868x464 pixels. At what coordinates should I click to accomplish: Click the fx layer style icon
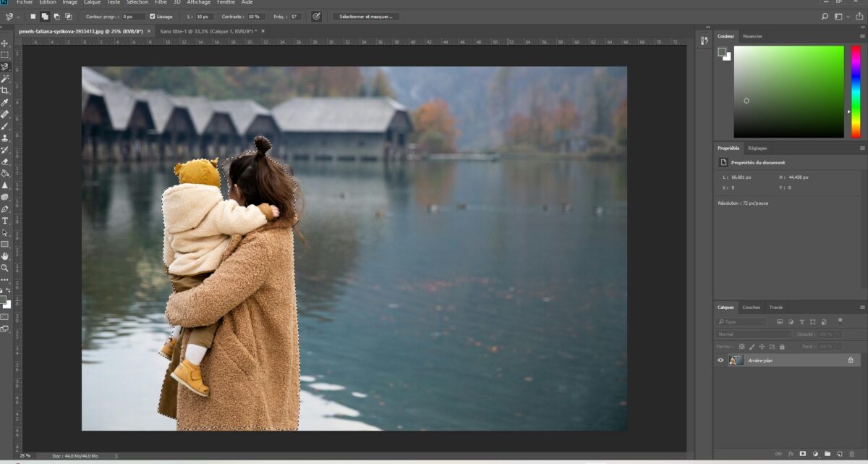point(791,454)
